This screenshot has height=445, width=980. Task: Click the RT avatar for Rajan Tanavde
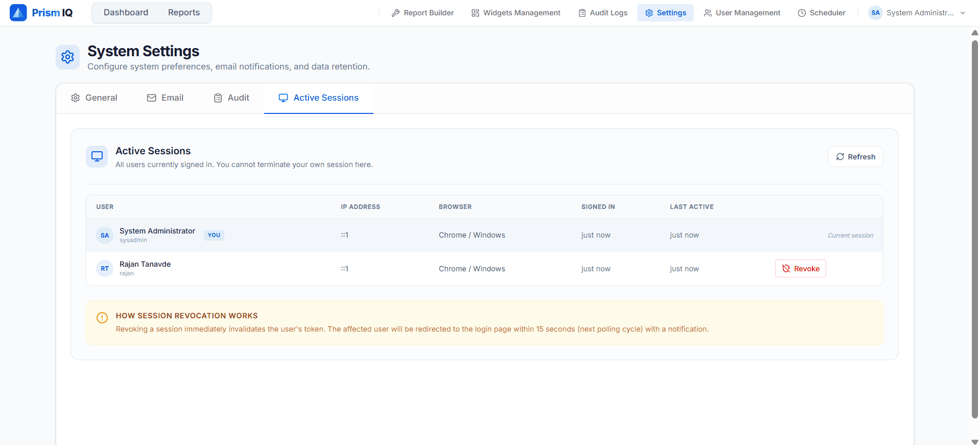105,269
